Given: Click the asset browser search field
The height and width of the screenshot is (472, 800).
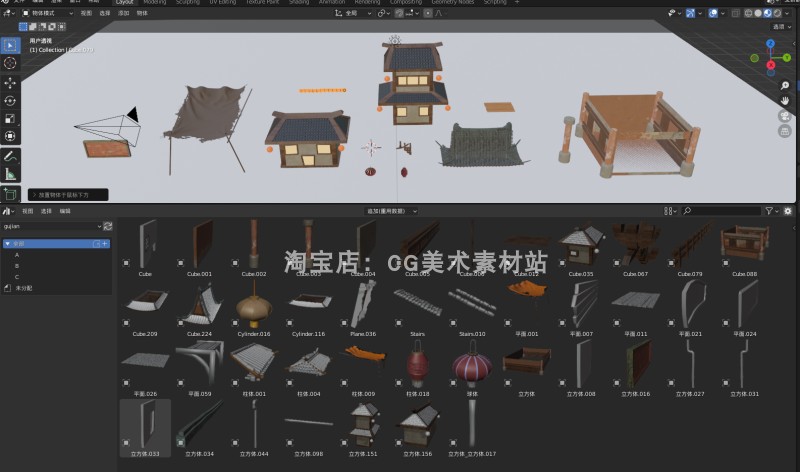Looking at the screenshot, I should (721, 211).
